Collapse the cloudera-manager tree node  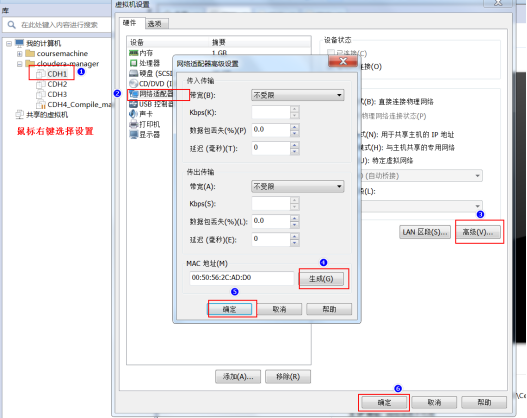[x=19, y=64]
